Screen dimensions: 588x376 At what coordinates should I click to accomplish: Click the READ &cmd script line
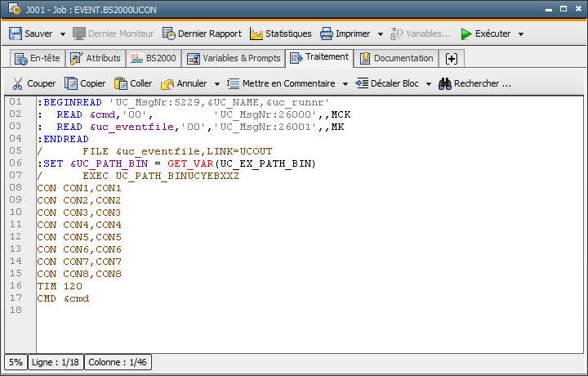point(194,114)
